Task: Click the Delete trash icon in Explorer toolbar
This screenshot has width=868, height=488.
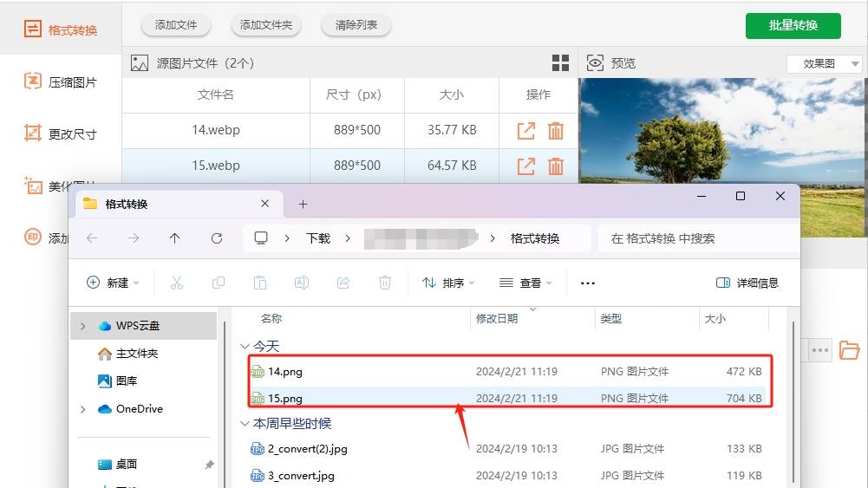Action: (x=385, y=283)
